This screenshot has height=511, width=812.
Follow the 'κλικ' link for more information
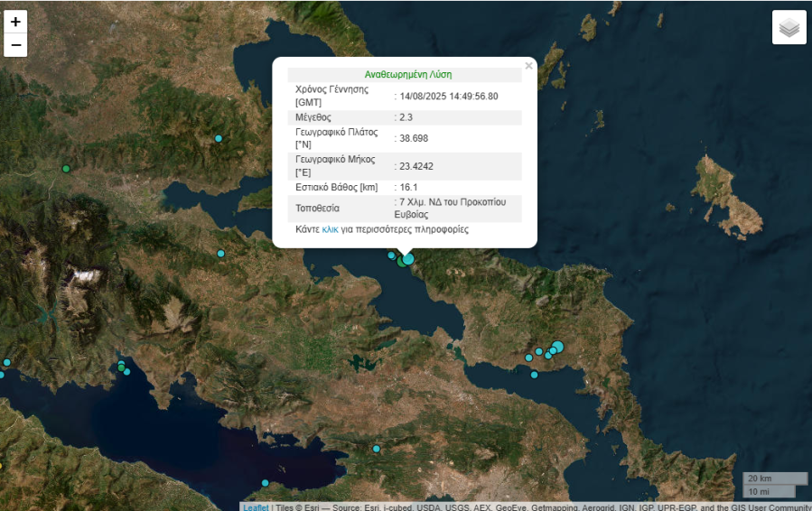pyautogui.click(x=330, y=230)
